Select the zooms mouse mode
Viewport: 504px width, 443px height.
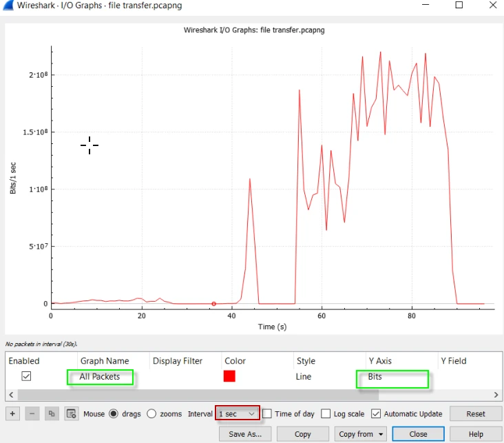pos(154,414)
